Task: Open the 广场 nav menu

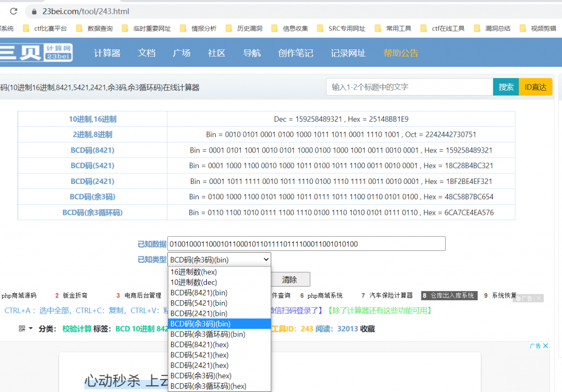Action: (x=181, y=53)
